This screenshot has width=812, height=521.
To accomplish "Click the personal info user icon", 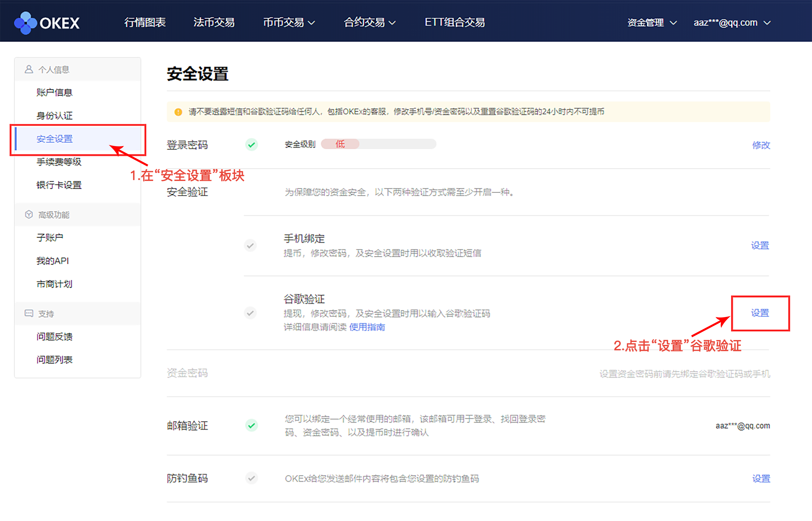I will [x=29, y=69].
